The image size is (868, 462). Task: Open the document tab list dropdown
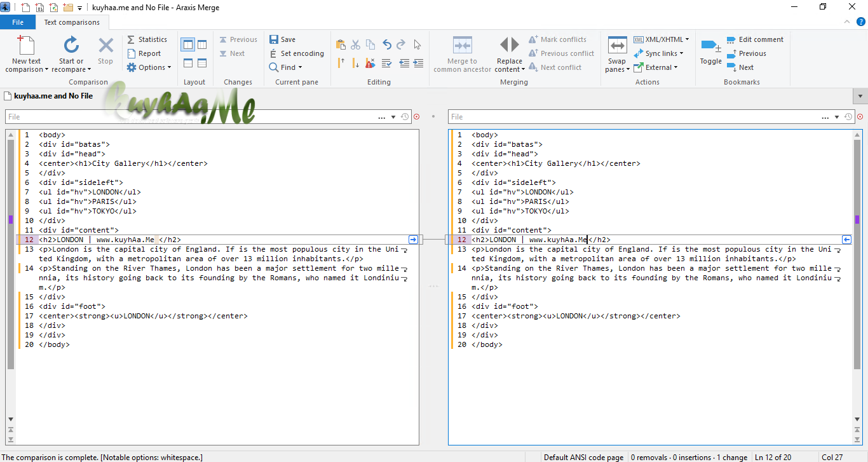tap(861, 96)
